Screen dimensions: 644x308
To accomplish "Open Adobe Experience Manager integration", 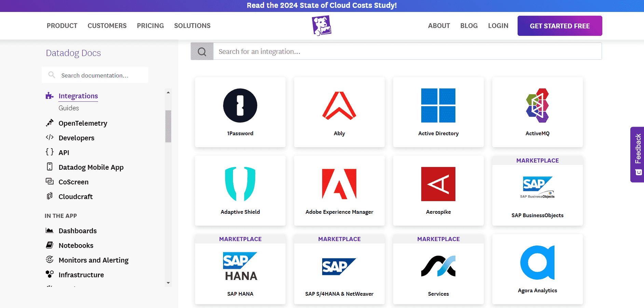I will pos(339,212).
